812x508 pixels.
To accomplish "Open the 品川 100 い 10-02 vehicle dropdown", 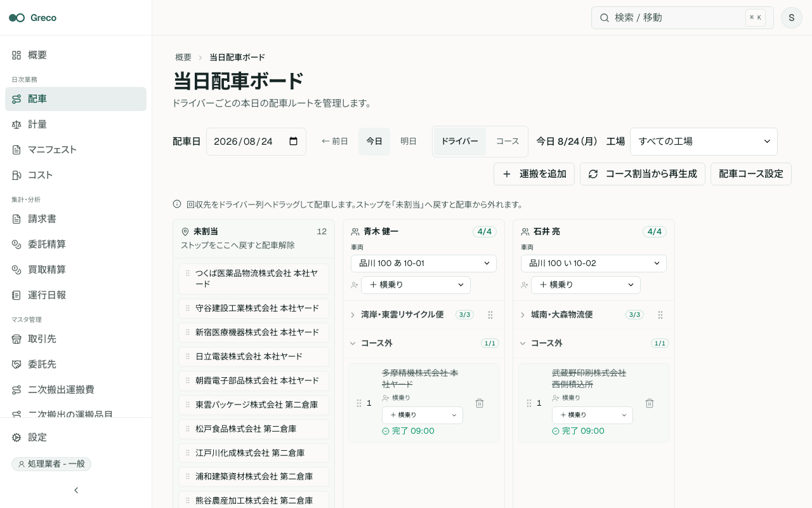I will [x=594, y=264].
